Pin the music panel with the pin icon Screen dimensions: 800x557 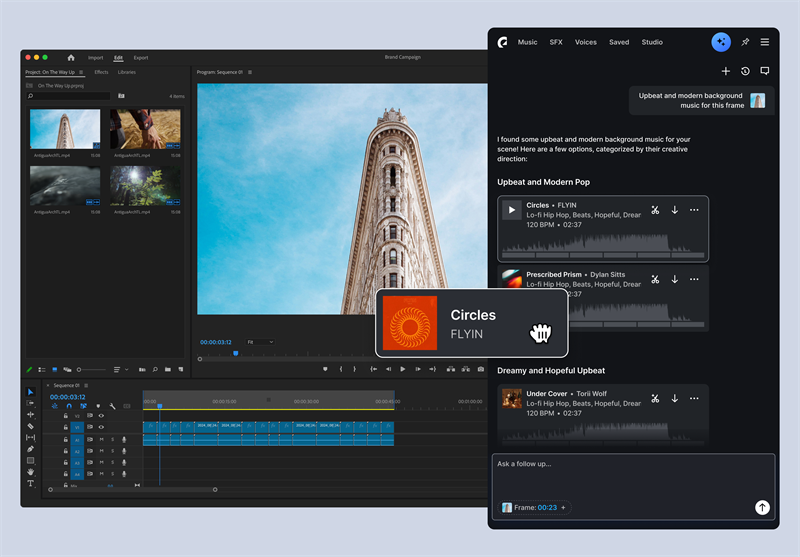[x=745, y=42]
